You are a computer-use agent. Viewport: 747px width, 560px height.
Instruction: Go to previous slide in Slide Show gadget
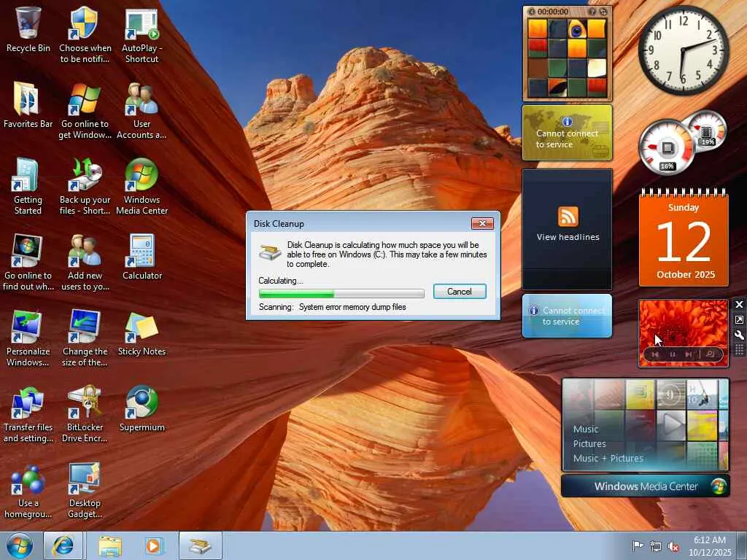(x=655, y=354)
